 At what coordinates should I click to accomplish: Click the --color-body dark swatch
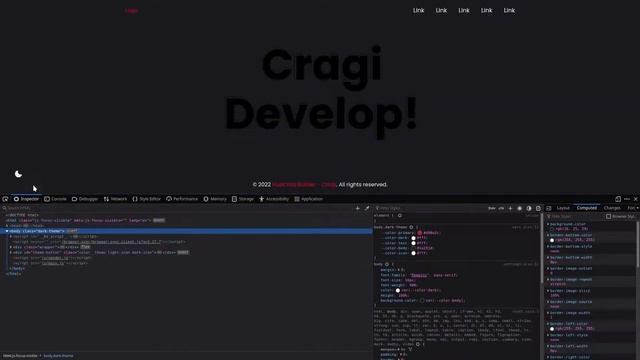pyautogui.click(x=413, y=248)
